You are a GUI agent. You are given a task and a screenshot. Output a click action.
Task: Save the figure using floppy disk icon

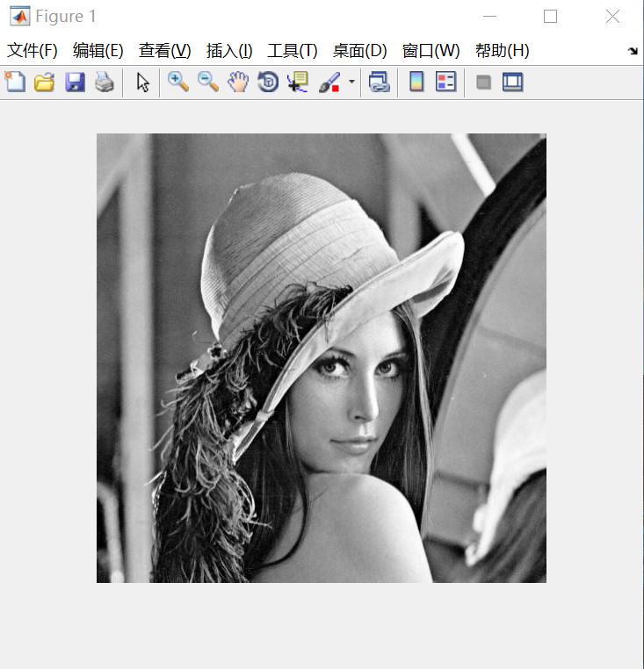tap(75, 82)
